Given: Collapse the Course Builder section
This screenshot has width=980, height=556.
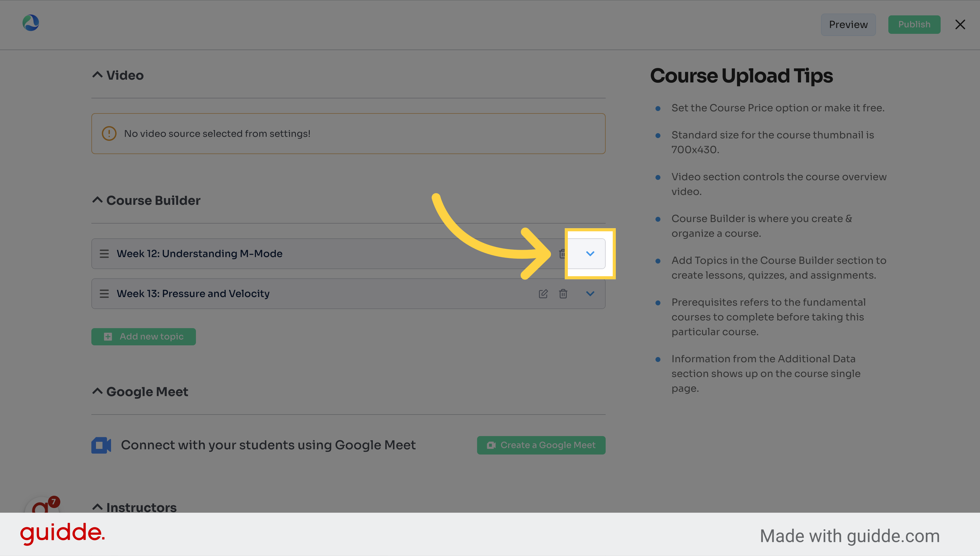Looking at the screenshot, I should [97, 199].
